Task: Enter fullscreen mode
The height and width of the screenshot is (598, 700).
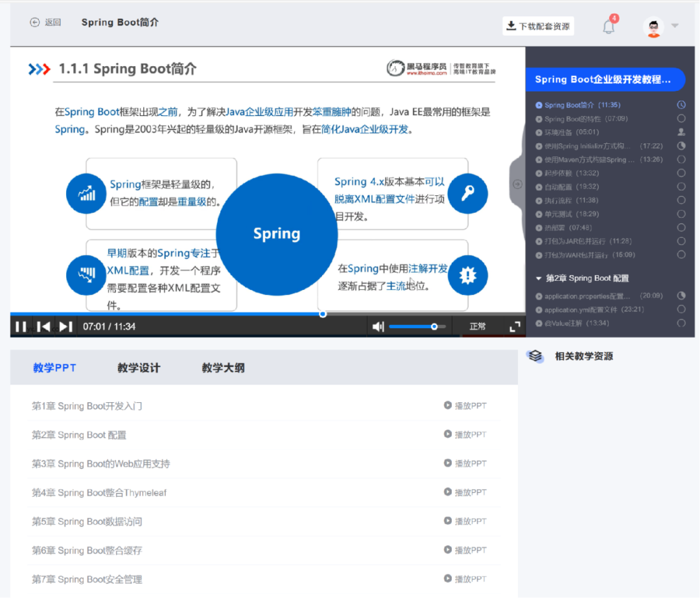Action: tap(515, 327)
